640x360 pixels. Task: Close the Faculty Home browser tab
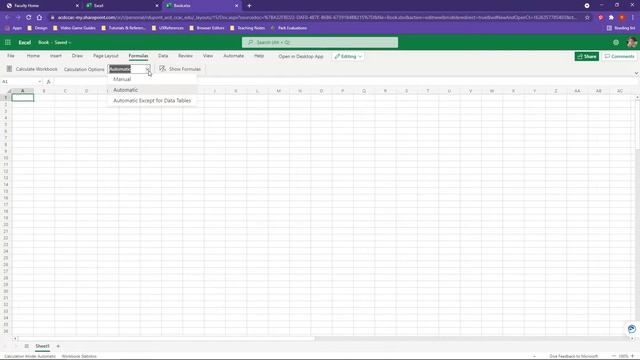(x=77, y=6)
